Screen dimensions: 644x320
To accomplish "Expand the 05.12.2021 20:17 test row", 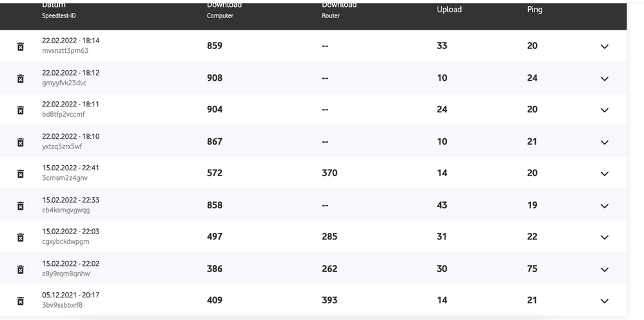I will coord(604,301).
